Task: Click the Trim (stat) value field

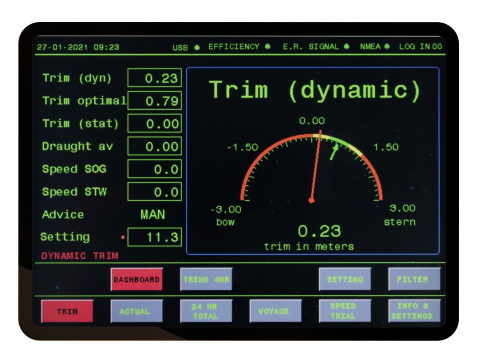Action: click(x=155, y=123)
